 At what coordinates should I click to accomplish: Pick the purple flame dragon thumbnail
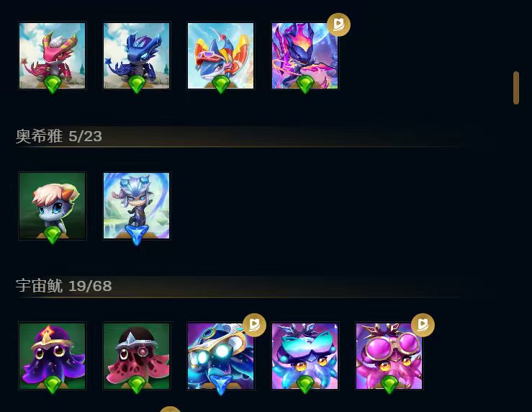[305, 55]
